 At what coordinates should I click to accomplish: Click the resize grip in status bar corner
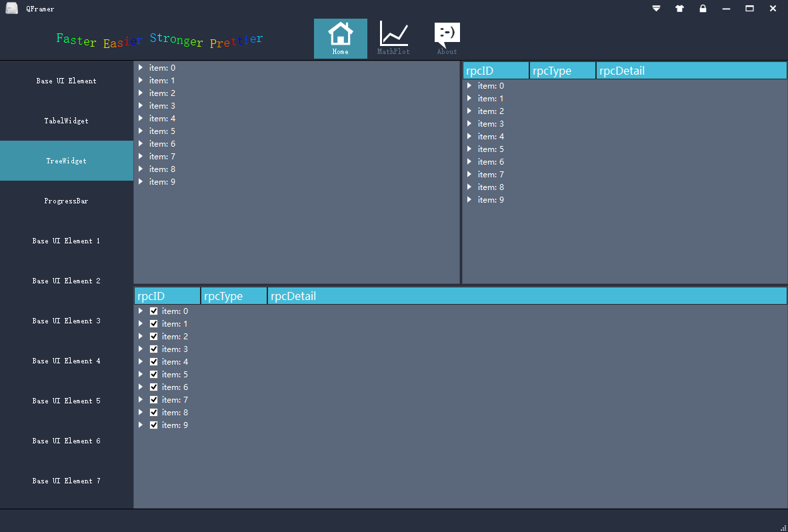tap(784, 527)
